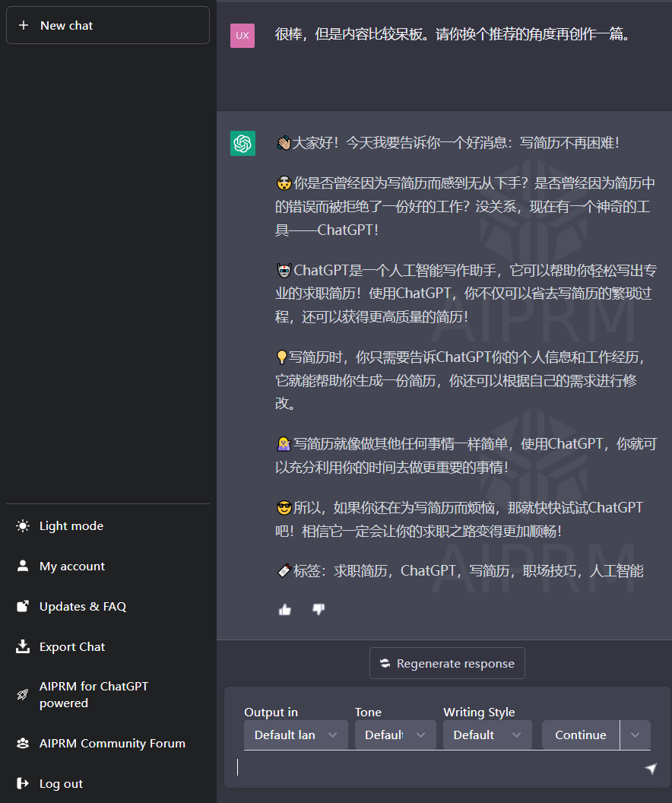
Task: Open the Writing Style dropdown
Action: pos(487,735)
